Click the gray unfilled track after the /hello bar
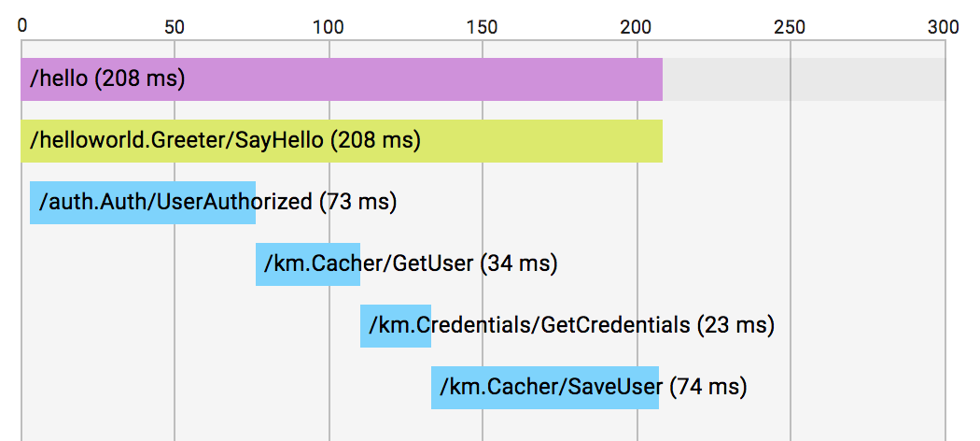 click(803, 79)
